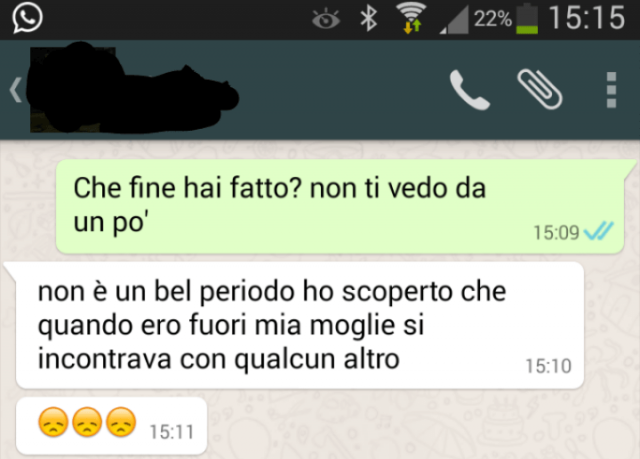
Task: Tap the third sad face emoji
Action: 121,422
